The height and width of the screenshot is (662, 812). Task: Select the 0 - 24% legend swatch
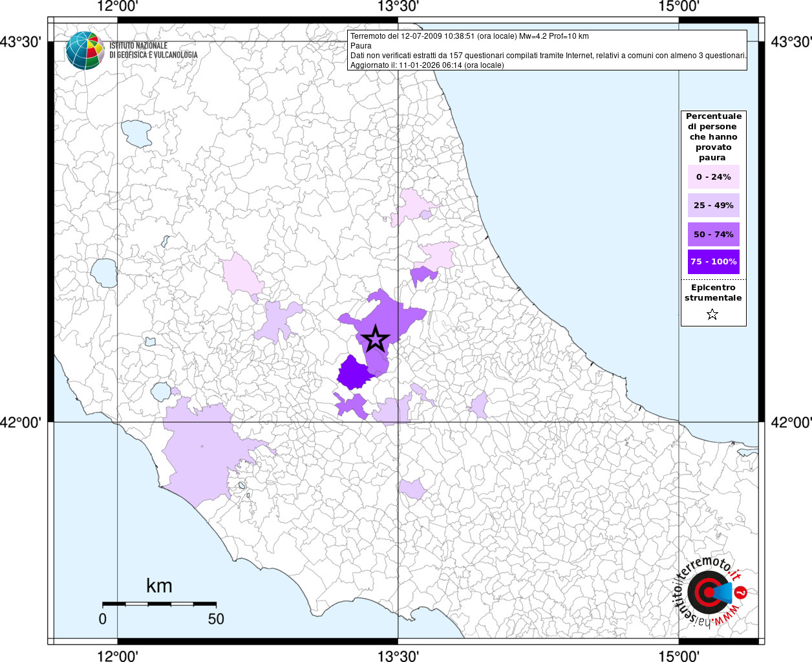713,177
